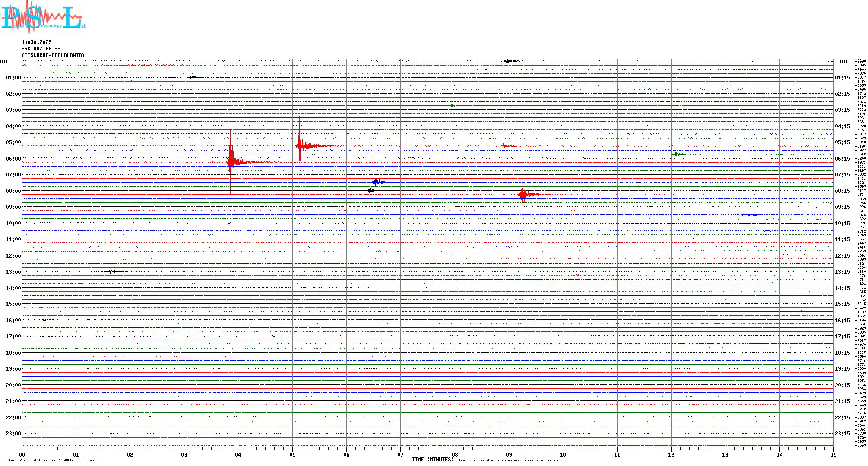Select the (FISKARDO-CEPHALONIA) station name

pos(53,55)
